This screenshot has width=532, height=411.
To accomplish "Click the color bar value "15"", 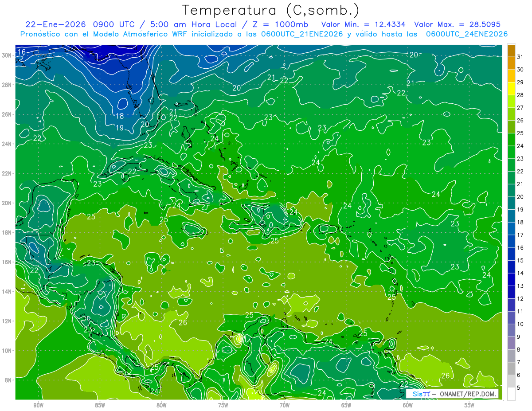I will tap(520, 260).
